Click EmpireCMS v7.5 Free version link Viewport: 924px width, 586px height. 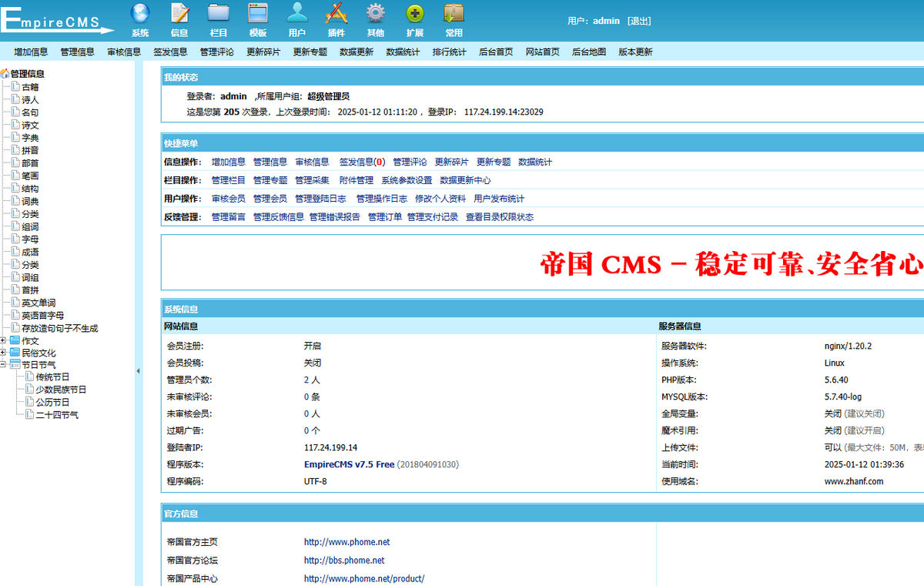(349, 464)
